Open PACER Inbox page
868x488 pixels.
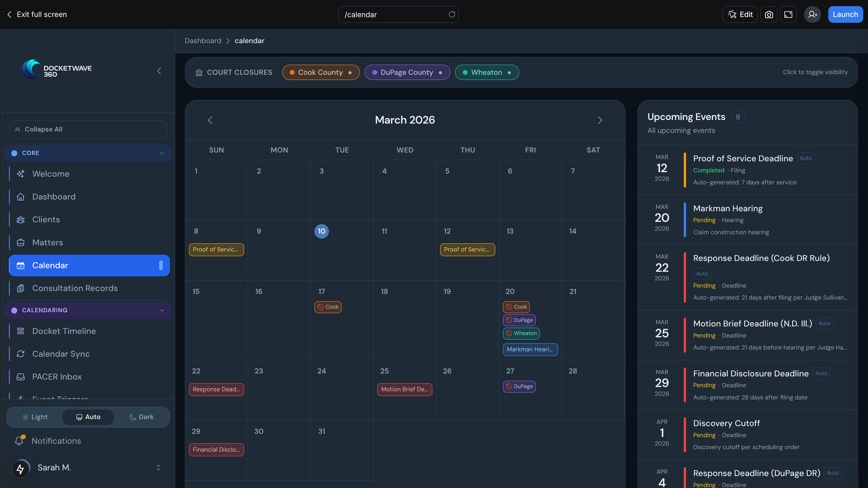point(89,377)
